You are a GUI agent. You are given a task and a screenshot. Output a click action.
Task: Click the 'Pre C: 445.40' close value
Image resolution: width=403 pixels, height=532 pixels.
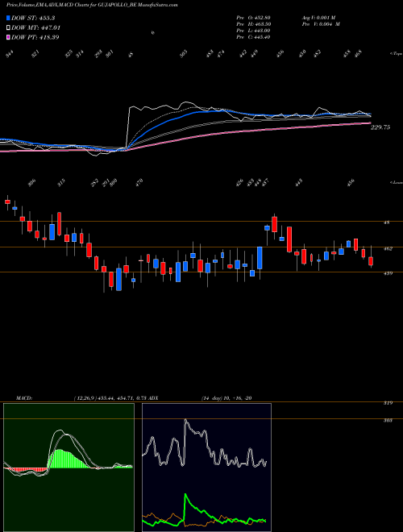[x=253, y=37]
